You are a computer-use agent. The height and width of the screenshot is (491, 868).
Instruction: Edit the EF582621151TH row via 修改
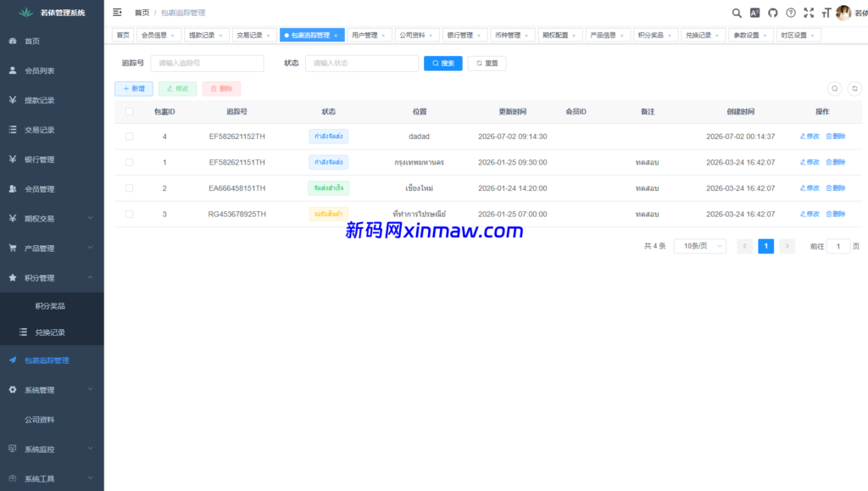pos(810,162)
